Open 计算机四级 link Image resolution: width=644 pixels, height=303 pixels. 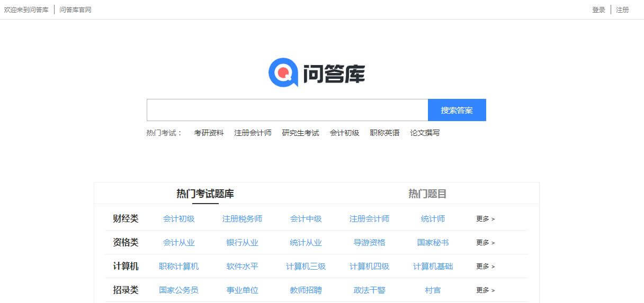point(369,266)
